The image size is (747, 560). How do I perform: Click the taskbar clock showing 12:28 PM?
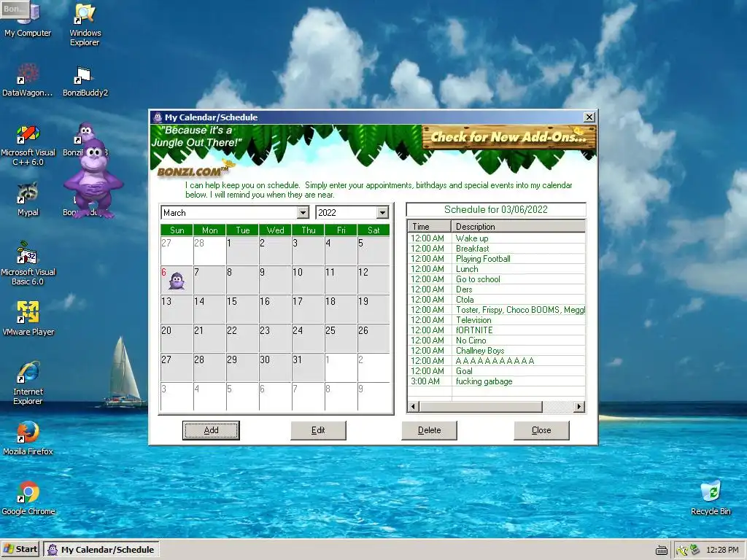pos(722,550)
